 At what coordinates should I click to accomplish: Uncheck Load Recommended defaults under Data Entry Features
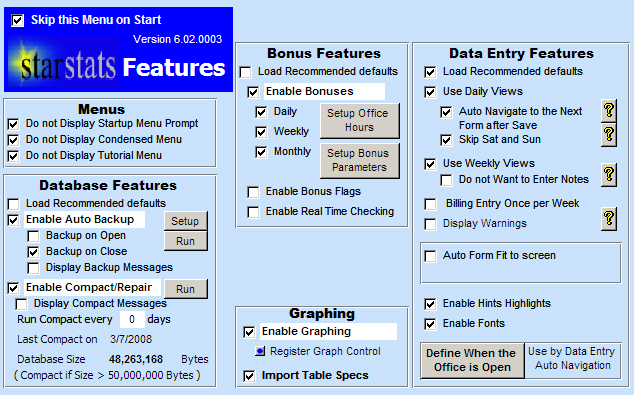430,72
